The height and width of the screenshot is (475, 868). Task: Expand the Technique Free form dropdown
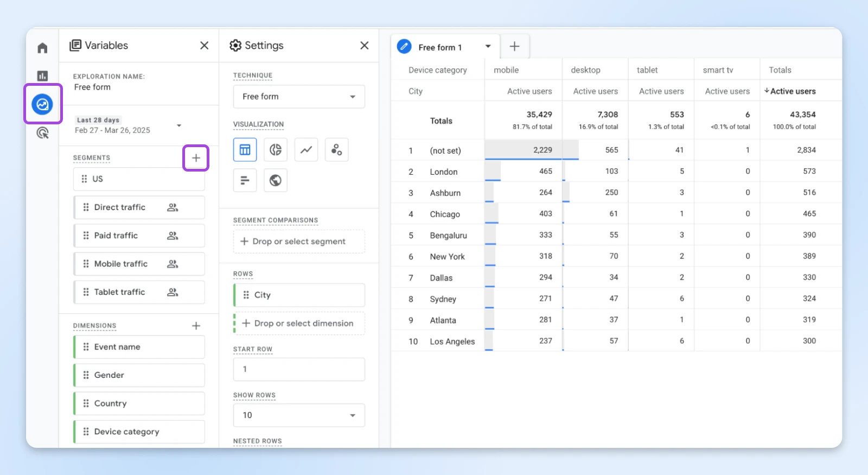[x=299, y=97]
